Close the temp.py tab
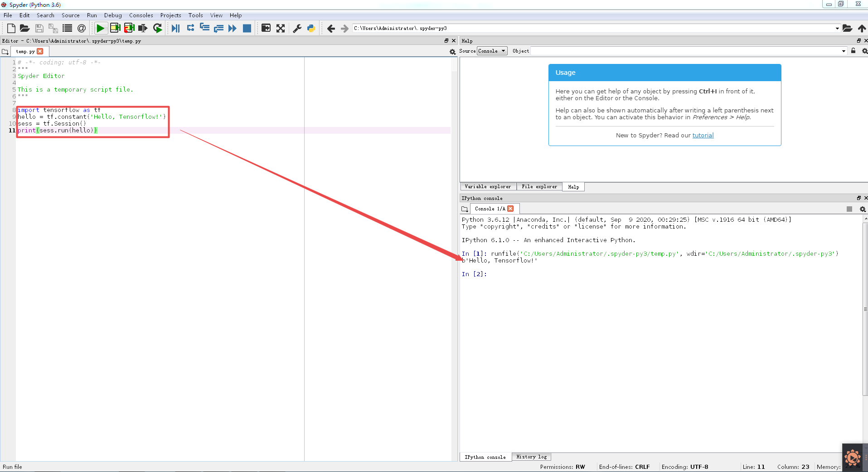This screenshot has height=472, width=868. click(x=40, y=51)
